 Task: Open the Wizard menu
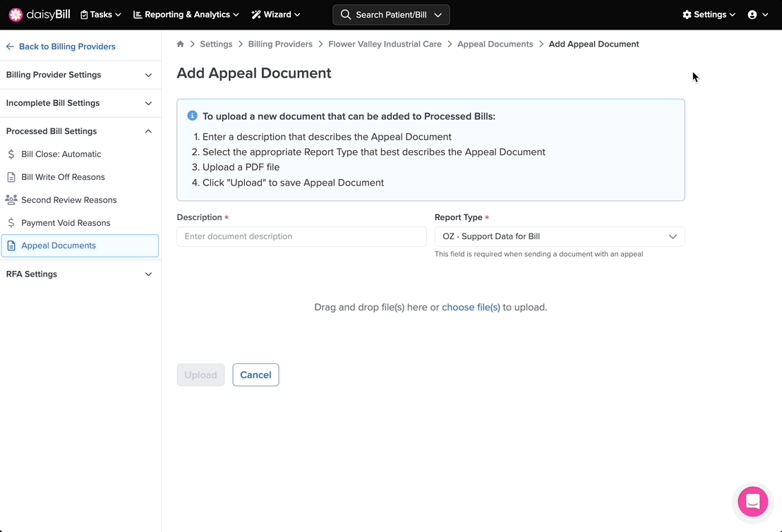click(x=276, y=15)
